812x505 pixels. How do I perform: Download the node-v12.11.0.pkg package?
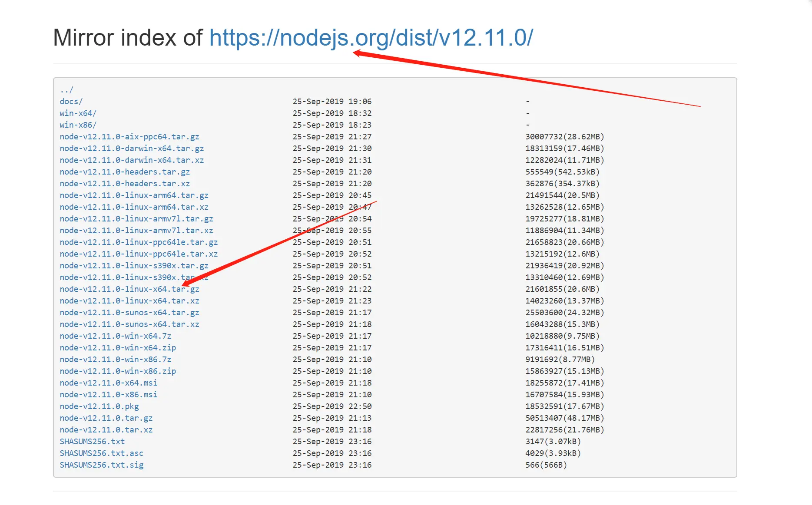99,406
